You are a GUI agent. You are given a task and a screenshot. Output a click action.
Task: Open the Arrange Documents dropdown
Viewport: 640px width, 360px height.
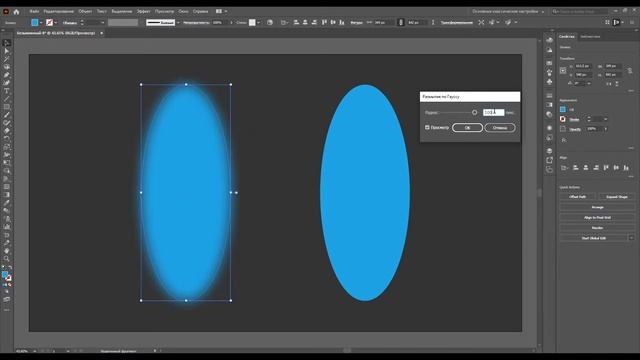(221, 11)
